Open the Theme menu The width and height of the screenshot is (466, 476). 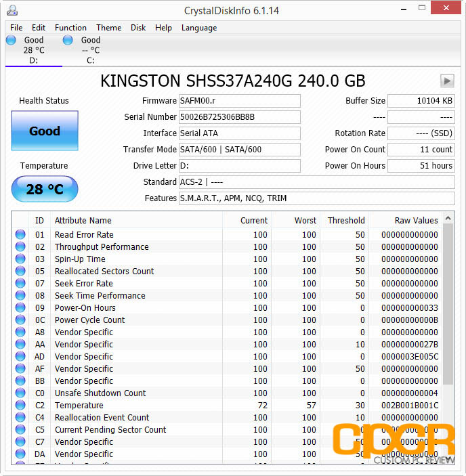pyautogui.click(x=108, y=28)
